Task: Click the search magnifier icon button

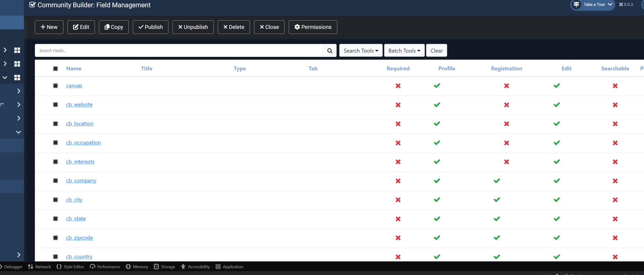Action: click(x=330, y=50)
